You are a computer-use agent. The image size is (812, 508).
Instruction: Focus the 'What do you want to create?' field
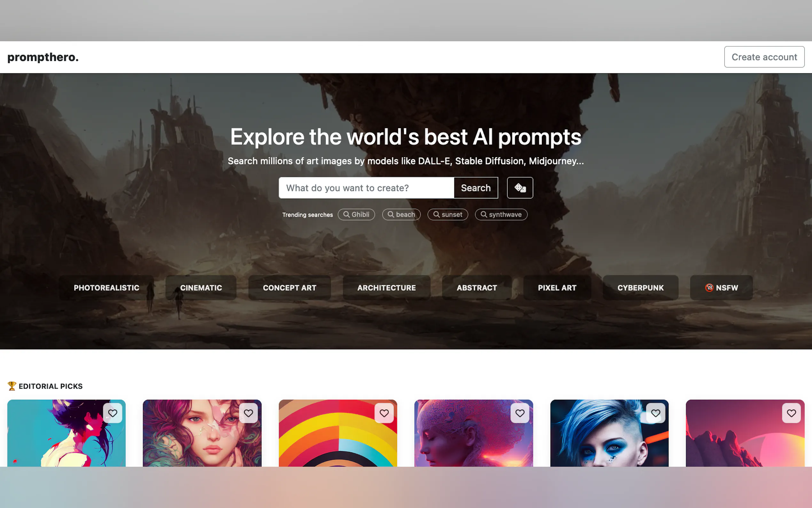coord(366,188)
